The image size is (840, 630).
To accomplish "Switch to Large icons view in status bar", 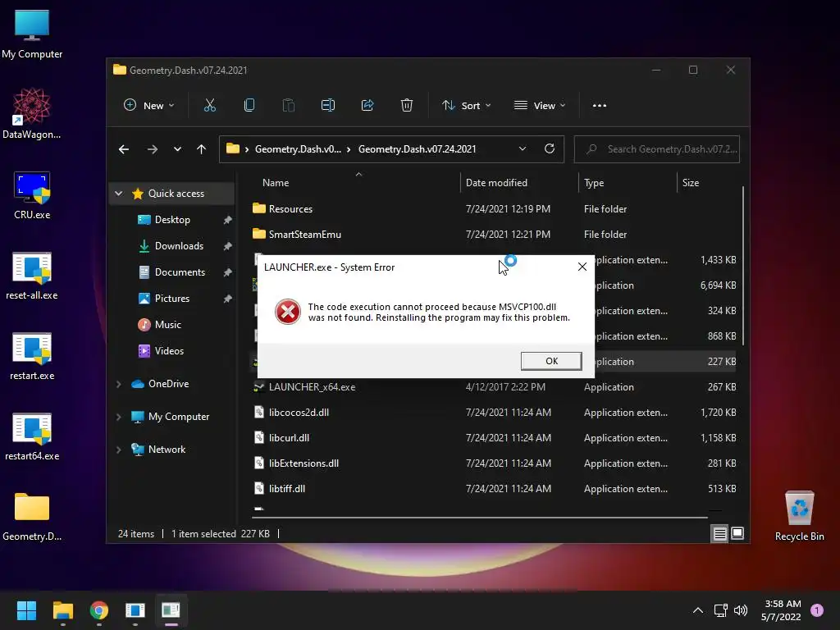I will click(737, 533).
